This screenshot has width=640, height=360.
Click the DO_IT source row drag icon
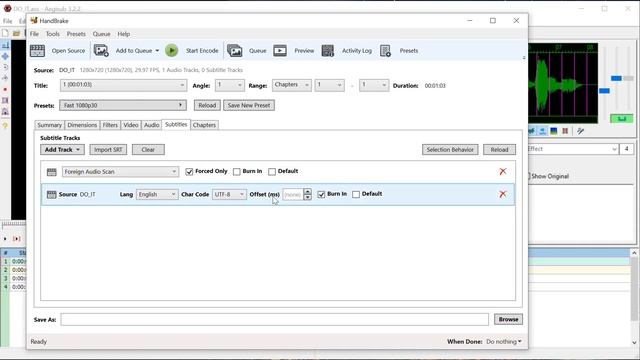[51, 195]
